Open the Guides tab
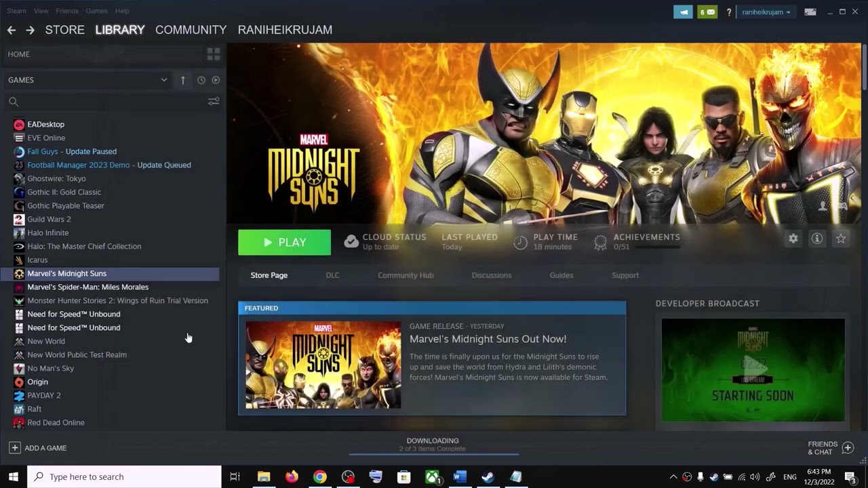 point(561,275)
